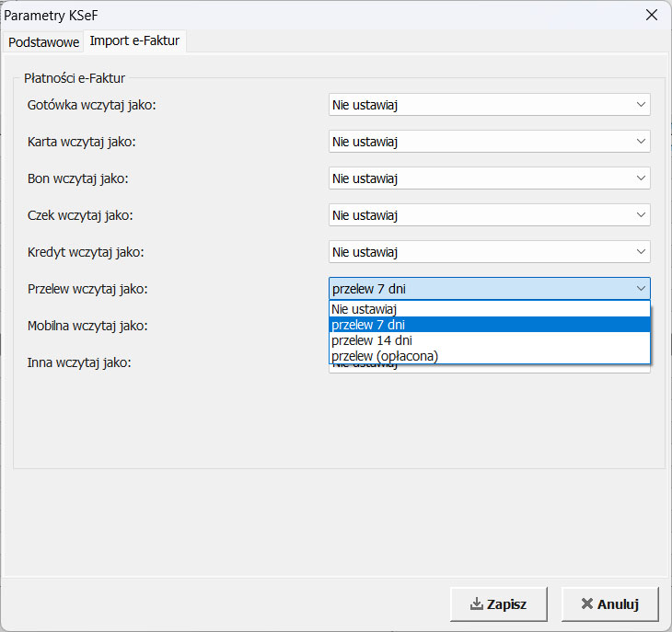Open the Kredyt wczytaj jako dropdown
Screen dimensions: 672x632
tap(489, 252)
